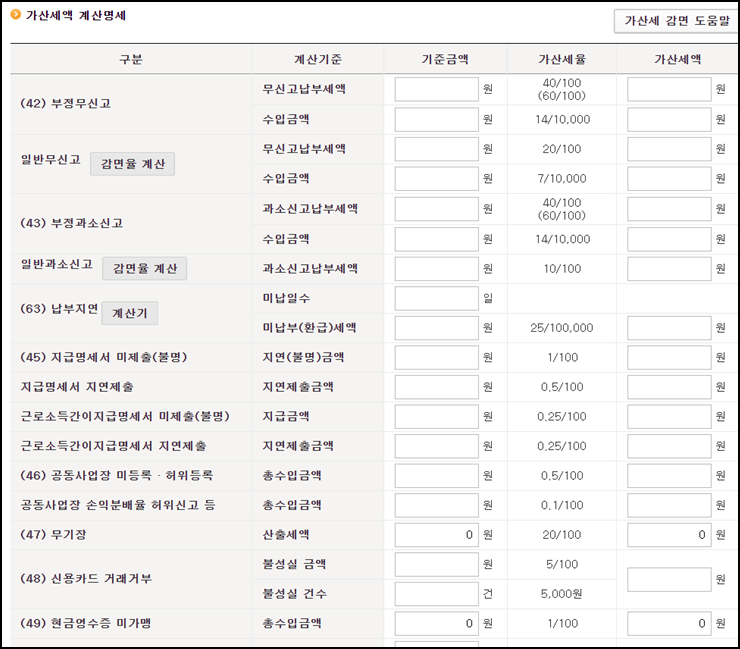Image resolution: width=740 pixels, height=649 pixels.
Task: Focus 기준금액 field for 부정과소신고 과소신고납부세액
Action: pyautogui.click(x=437, y=209)
